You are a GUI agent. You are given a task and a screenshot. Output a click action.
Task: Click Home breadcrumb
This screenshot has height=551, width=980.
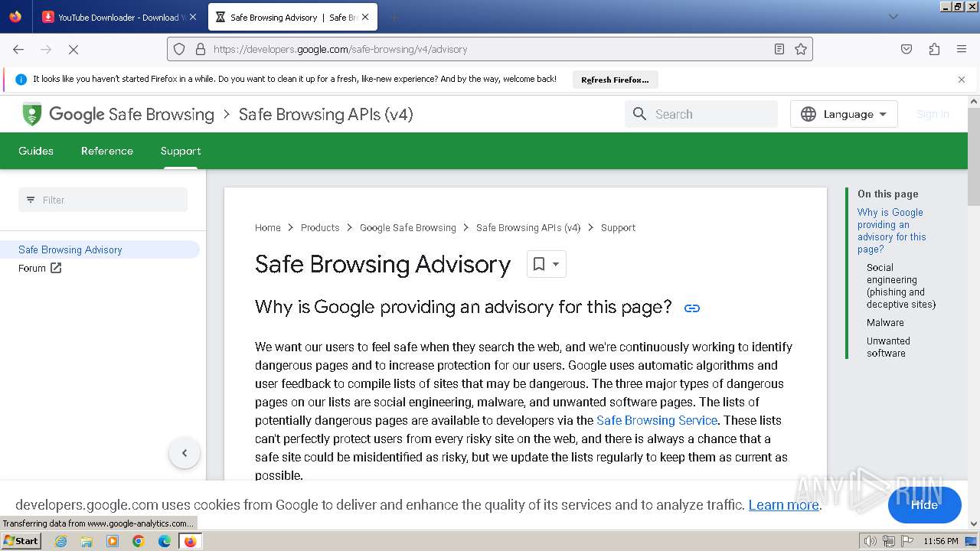click(268, 227)
